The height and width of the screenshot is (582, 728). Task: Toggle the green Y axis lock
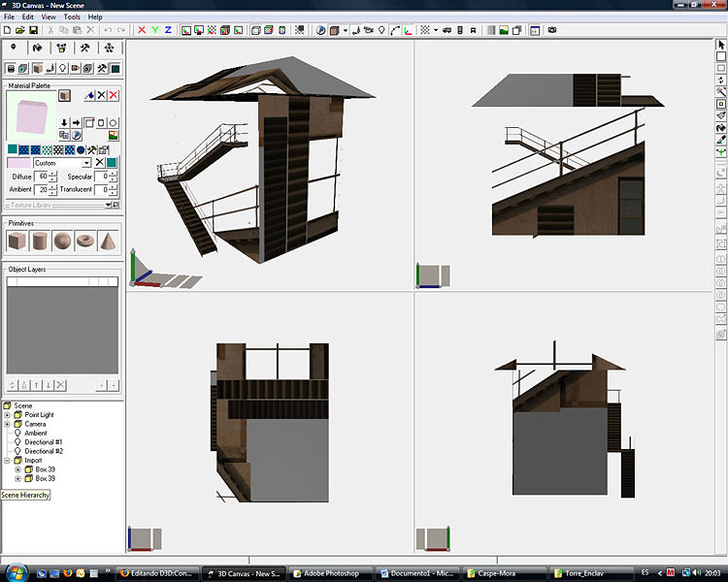pyautogui.click(x=154, y=30)
